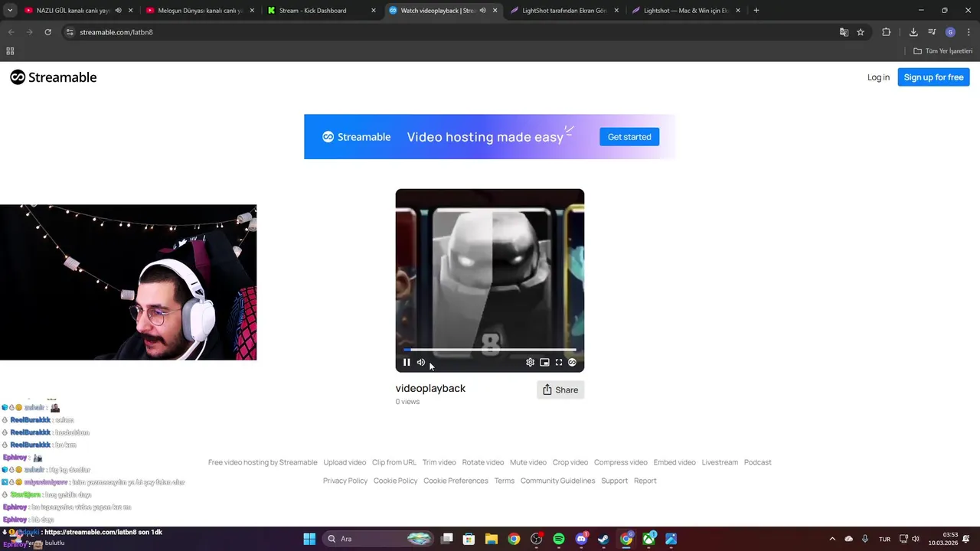Translate this page icon

pyautogui.click(x=844, y=32)
